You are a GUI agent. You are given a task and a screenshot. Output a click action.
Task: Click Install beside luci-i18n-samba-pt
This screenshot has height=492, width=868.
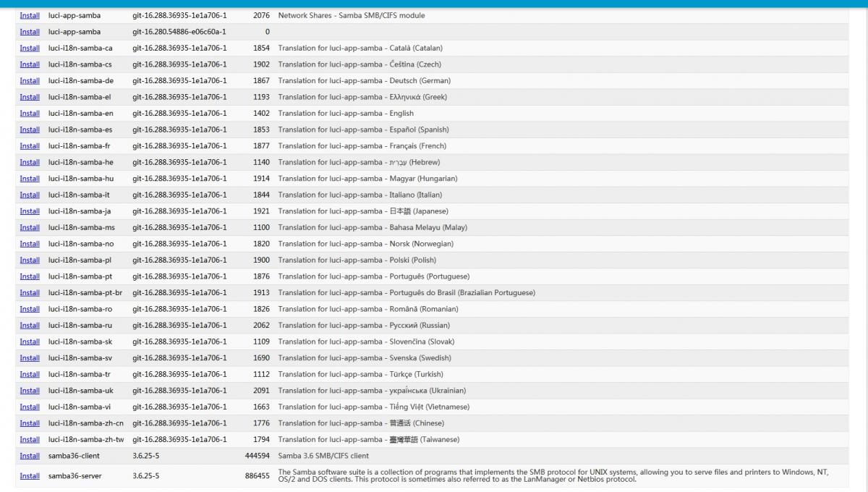click(x=30, y=276)
